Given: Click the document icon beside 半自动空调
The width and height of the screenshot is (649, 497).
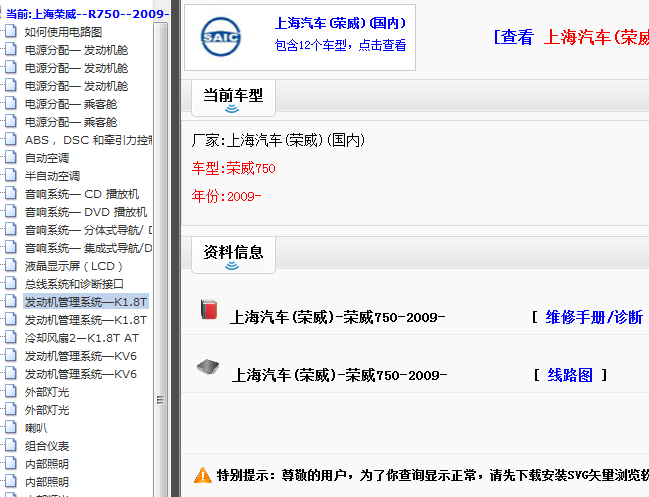Looking at the screenshot, I should point(11,176).
